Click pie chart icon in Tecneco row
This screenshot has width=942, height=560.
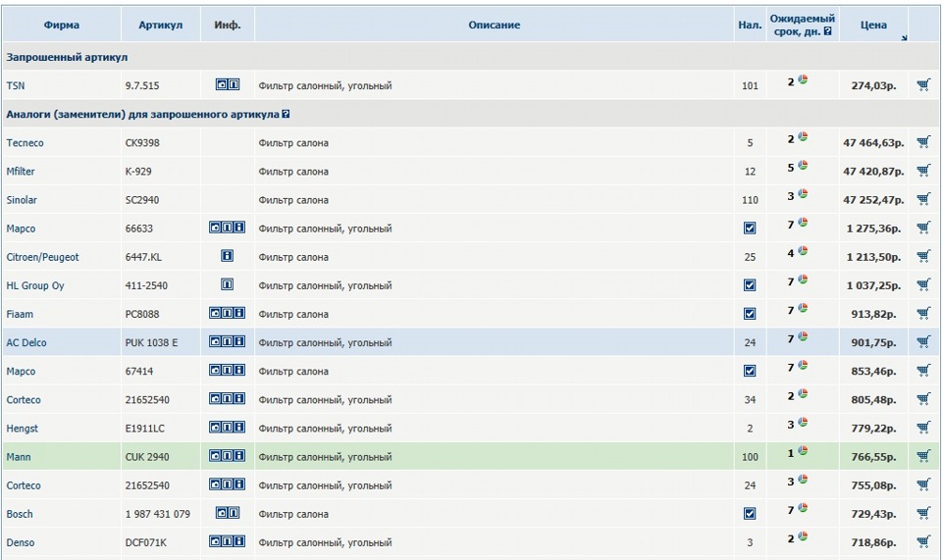803,137
